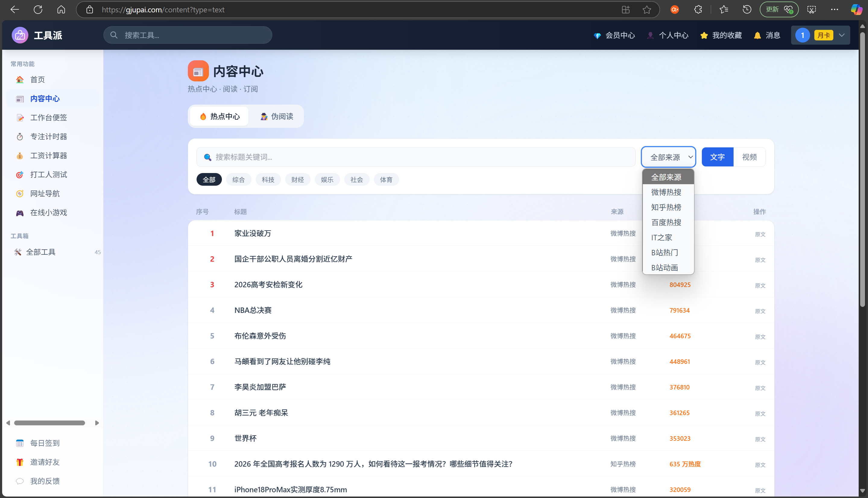Select the 综合 category chip

click(x=238, y=180)
